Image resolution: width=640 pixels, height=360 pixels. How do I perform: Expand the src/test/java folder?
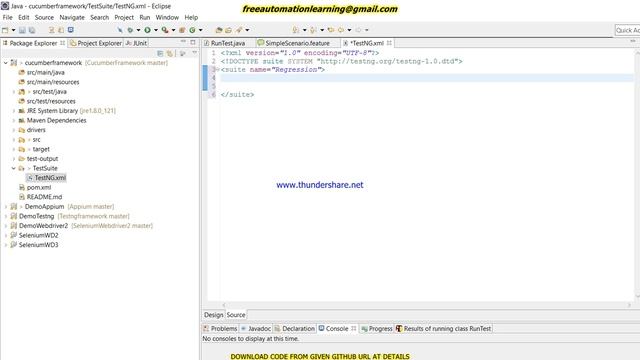tap(13, 92)
